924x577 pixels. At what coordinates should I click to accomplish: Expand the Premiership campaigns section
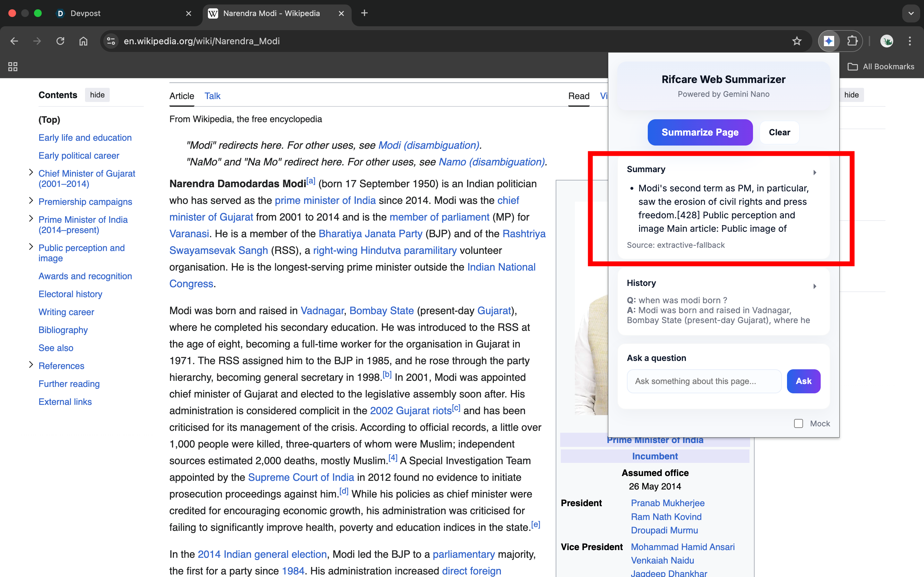31,201
